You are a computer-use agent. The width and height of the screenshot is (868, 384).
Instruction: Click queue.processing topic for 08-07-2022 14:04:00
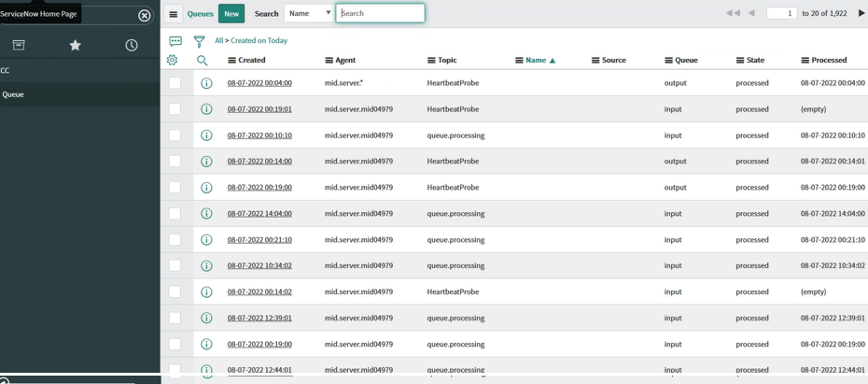pyautogui.click(x=455, y=213)
